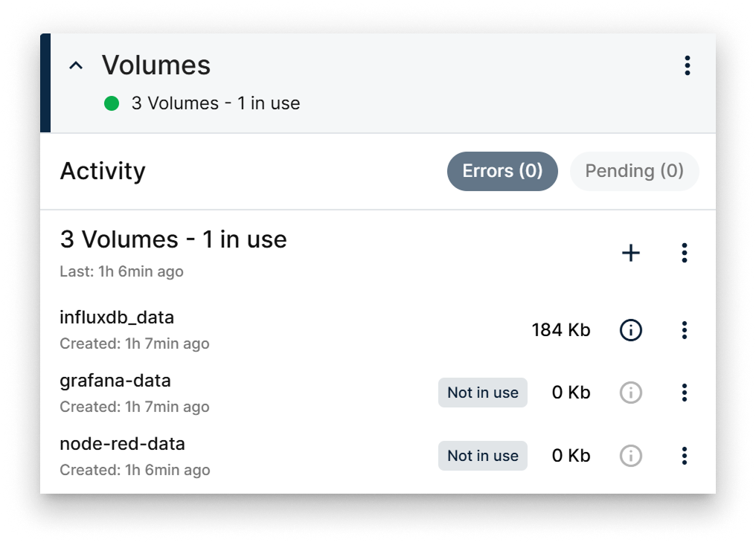The width and height of the screenshot is (756, 542).
Task: Open the kebab menu for grafana-data
Action: (685, 393)
